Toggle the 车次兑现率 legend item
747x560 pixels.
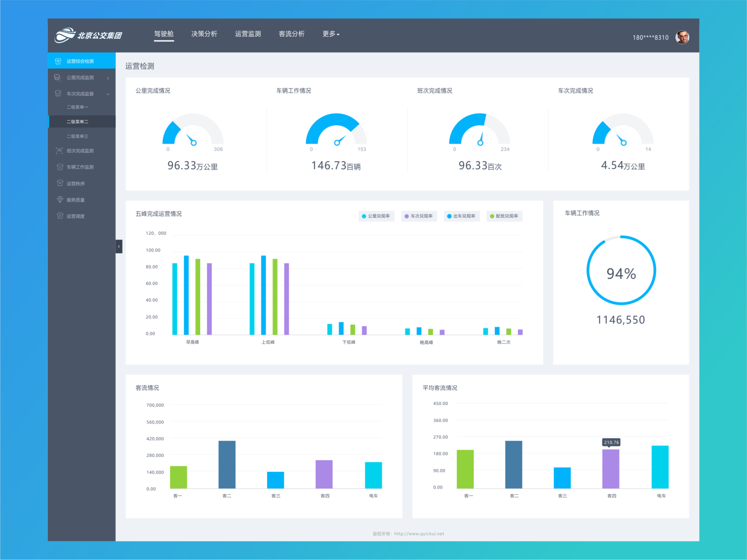(420, 216)
